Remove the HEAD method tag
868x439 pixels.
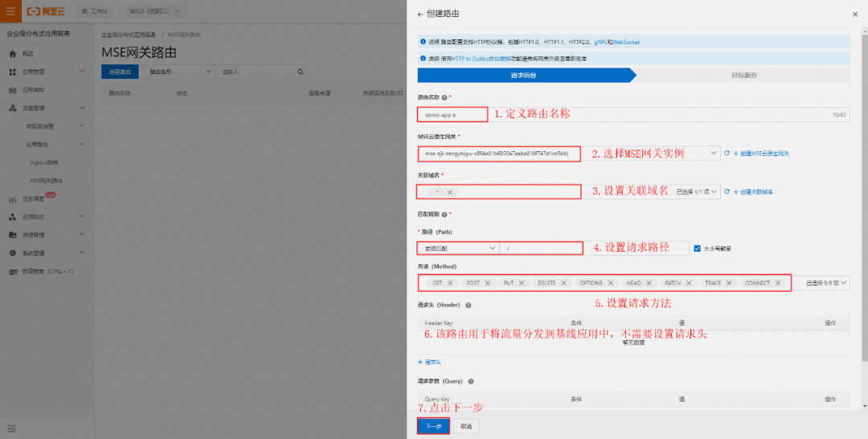649,283
